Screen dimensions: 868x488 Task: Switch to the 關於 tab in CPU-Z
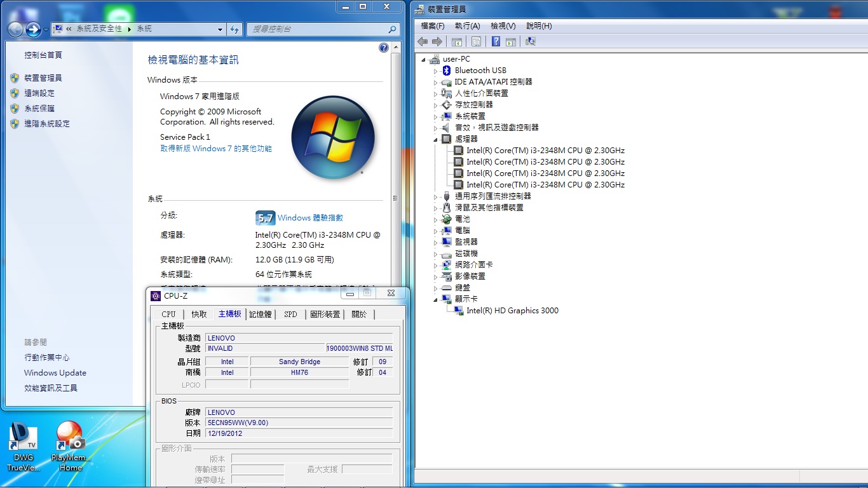[359, 315]
